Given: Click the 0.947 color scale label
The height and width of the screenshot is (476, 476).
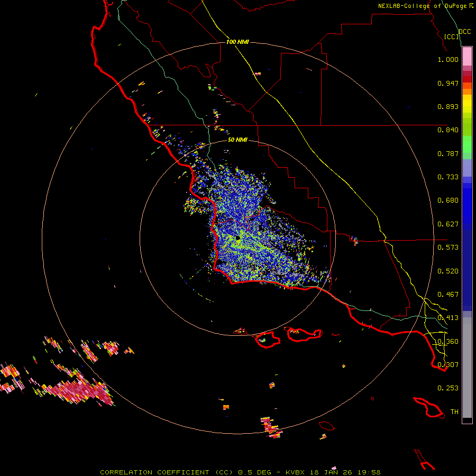Looking at the screenshot, I should pyautogui.click(x=448, y=83).
